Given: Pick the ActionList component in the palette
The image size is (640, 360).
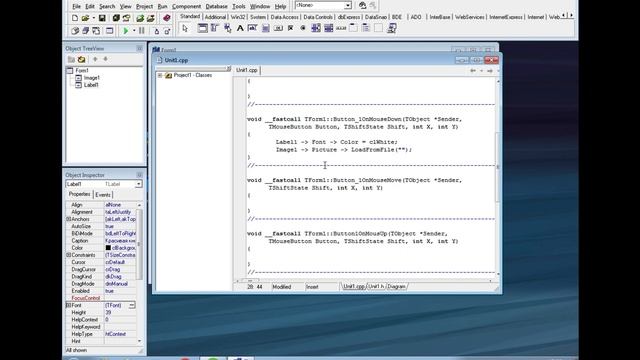Looking at the screenshot, I should (391, 28).
